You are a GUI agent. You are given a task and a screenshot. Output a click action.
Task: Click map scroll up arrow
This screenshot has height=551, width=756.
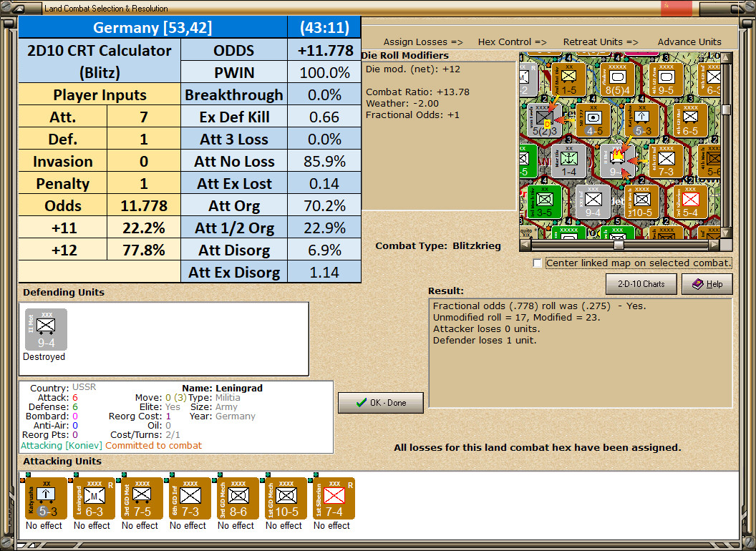[x=727, y=58]
